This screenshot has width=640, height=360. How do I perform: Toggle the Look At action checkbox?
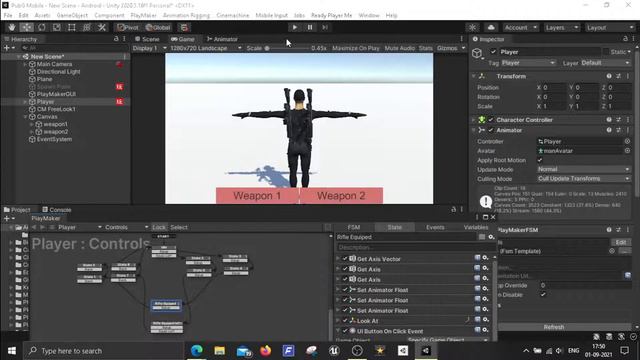345,321
